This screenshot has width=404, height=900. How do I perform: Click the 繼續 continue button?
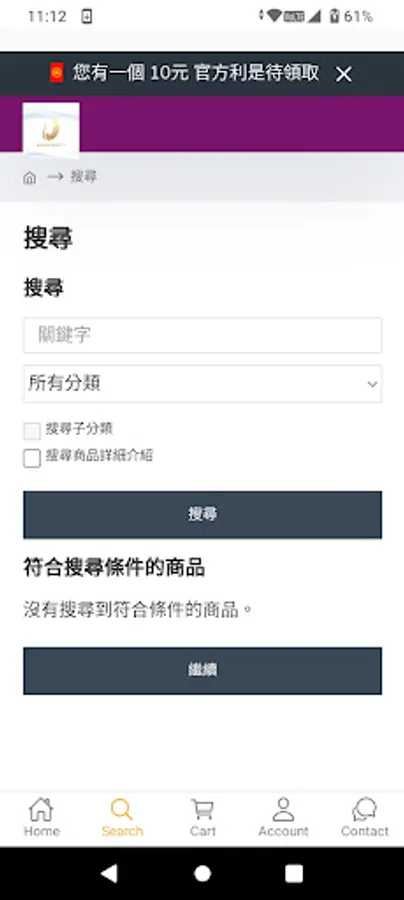click(203, 670)
